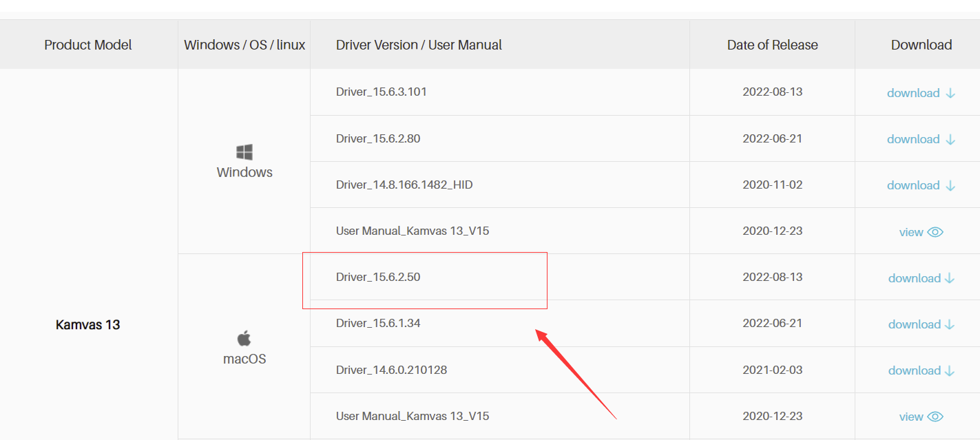View Windows User Manual dated 2020-12-23

pos(921,232)
